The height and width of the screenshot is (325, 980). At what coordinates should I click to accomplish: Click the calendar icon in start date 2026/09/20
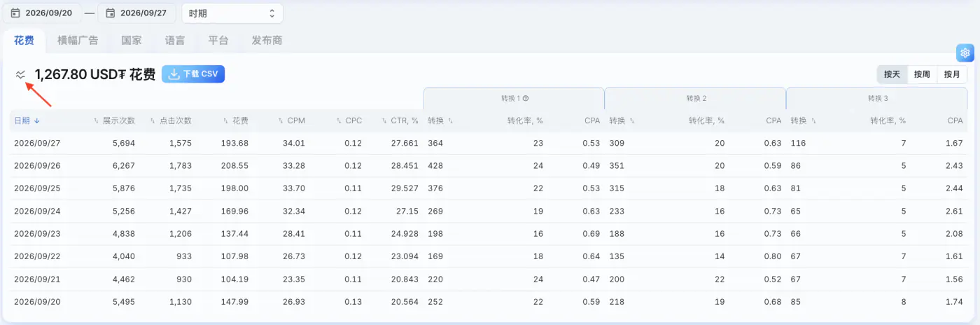click(15, 13)
